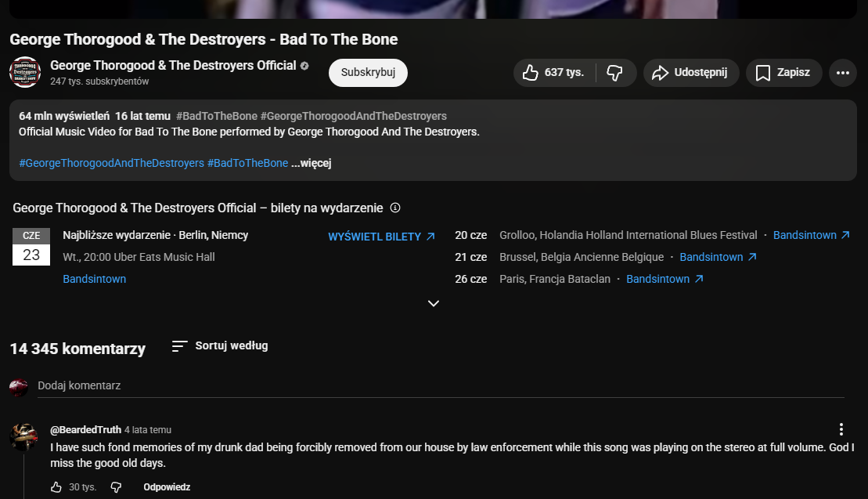Screen dimensions: 868x499
Task: Dislike the video
Action: tap(615, 73)
